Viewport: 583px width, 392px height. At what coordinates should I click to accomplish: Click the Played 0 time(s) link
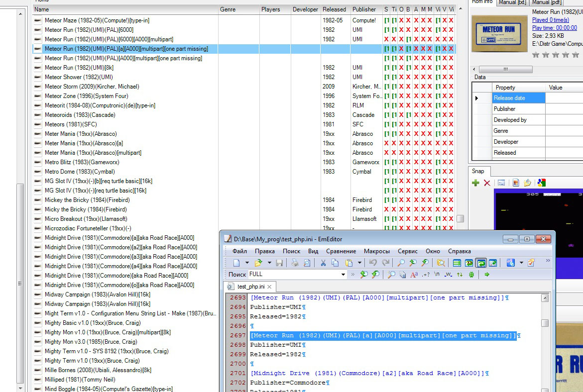550,20
